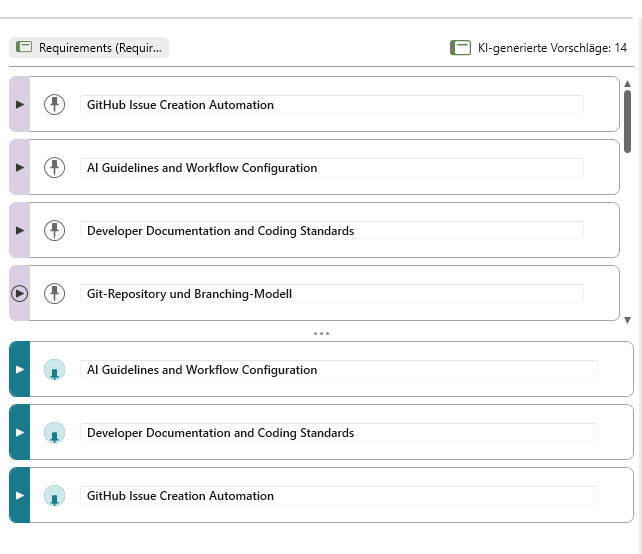Expand suggested AI Guidelines and Workflow Configuration card

[x=20, y=167]
